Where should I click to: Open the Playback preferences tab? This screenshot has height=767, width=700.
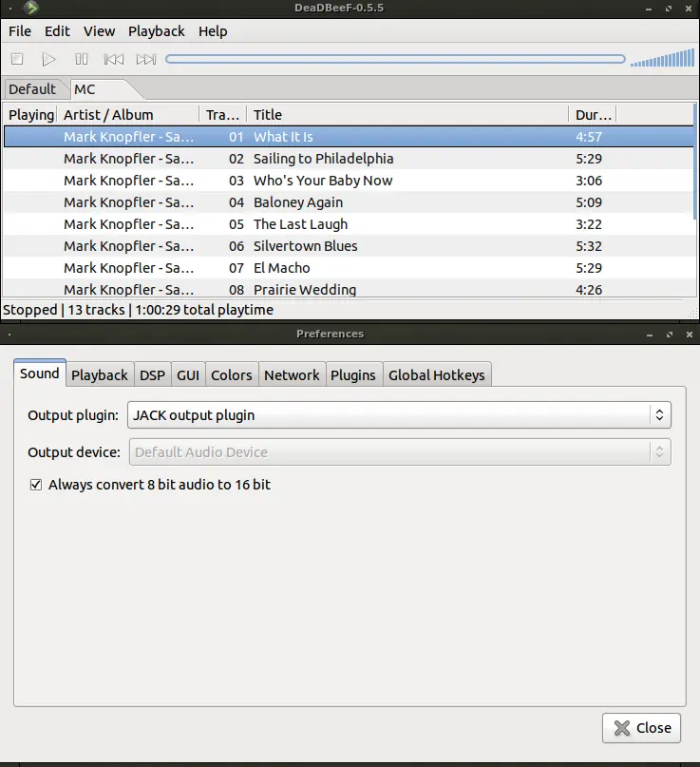pos(99,375)
